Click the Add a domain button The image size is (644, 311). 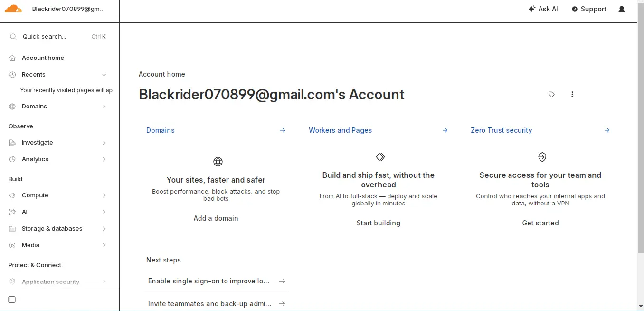point(216,218)
